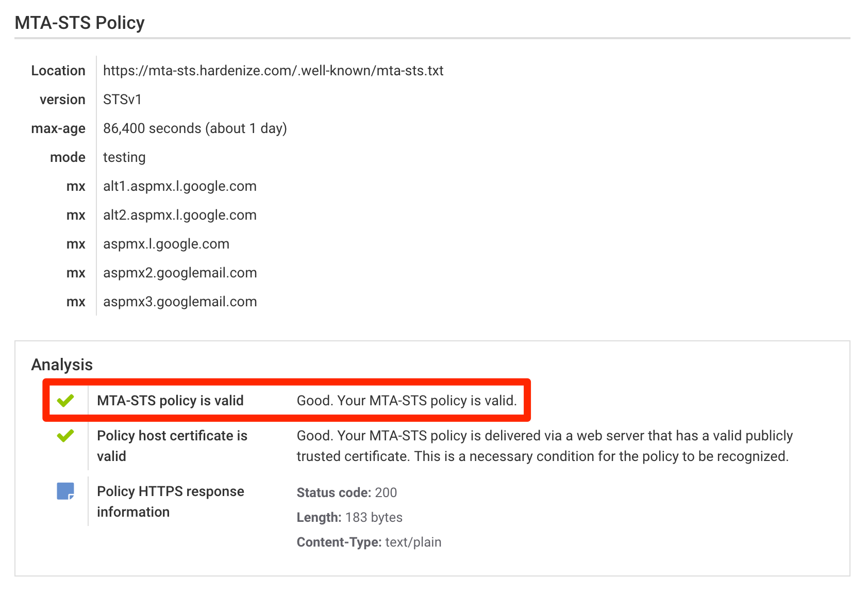Viewport: 868px width, 593px height.
Task: Select the 'testing' mode value
Action: pyautogui.click(x=124, y=157)
